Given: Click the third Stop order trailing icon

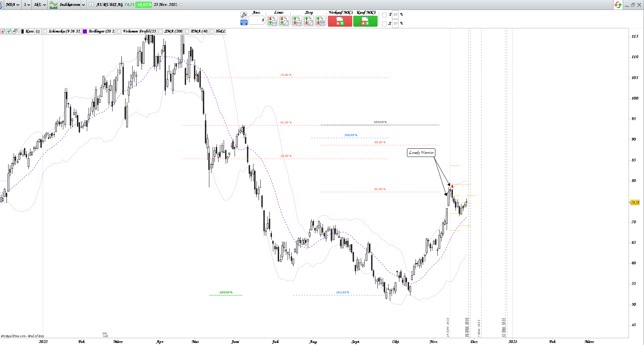Looking at the screenshot, I should (320, 21).
